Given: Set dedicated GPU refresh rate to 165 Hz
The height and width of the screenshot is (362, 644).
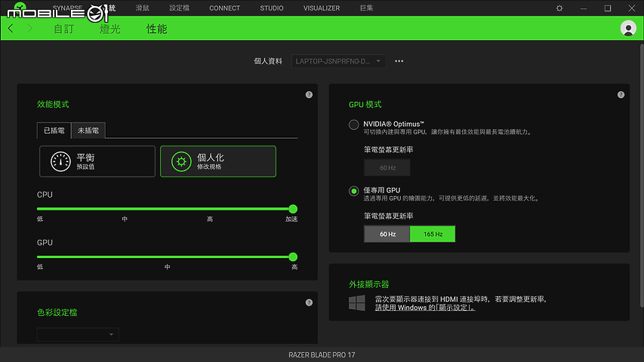Looking at the screenshot, I should coord(433,234).
